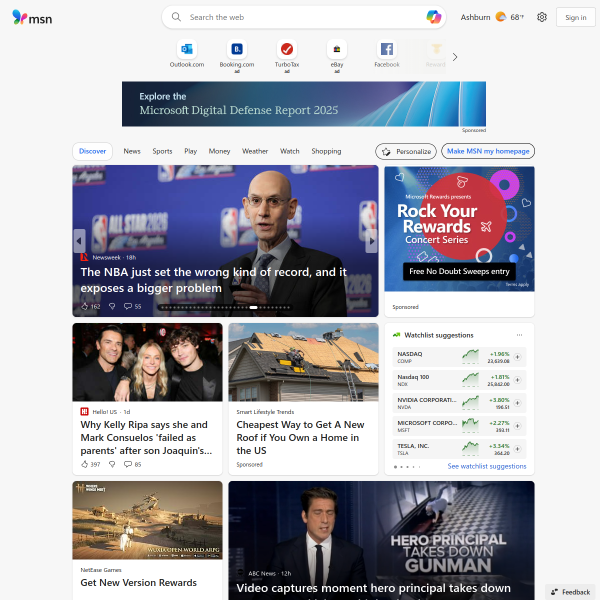The width and height of the screenshot is (600, 600).
Task: Switch to the Watch tab
Action: click(290, 151)
